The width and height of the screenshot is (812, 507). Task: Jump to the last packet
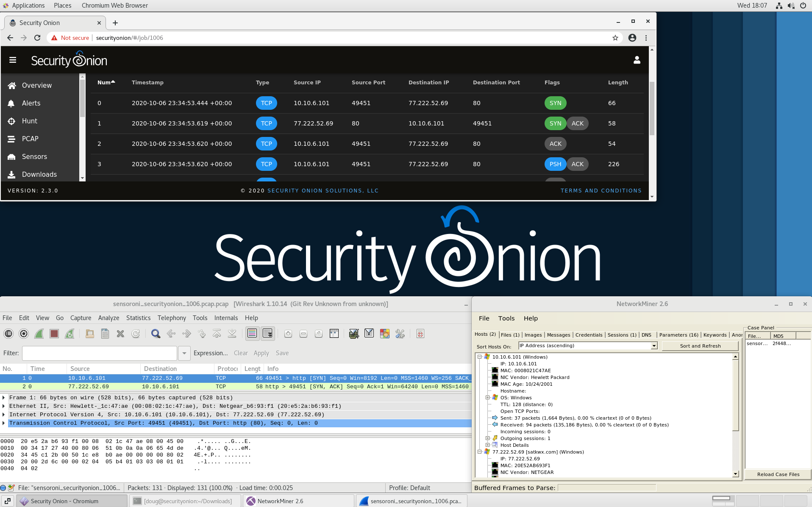(x=232, y=334)
